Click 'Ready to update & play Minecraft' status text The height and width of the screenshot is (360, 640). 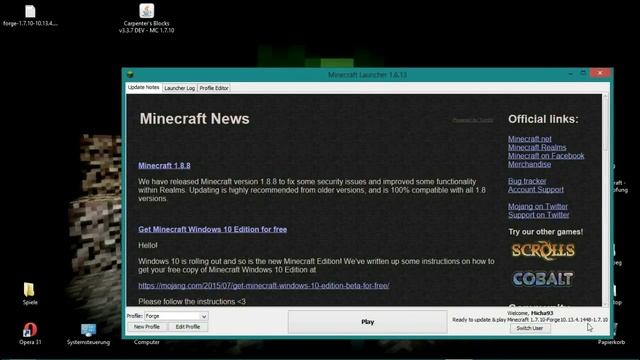coord(530,320)
